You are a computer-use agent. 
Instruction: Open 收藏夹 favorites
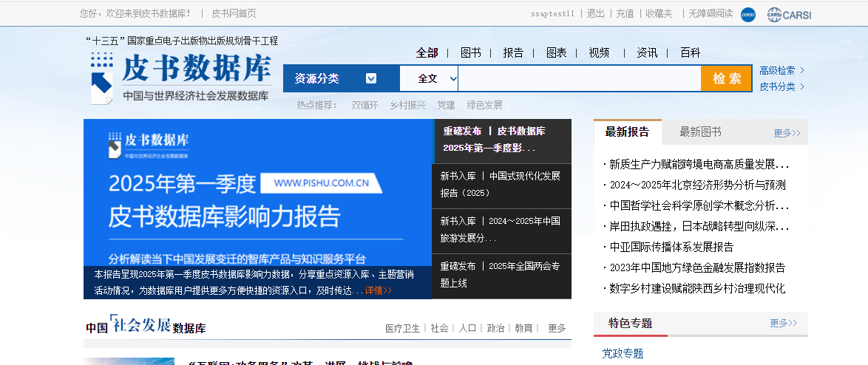click(x=659, y=14)
